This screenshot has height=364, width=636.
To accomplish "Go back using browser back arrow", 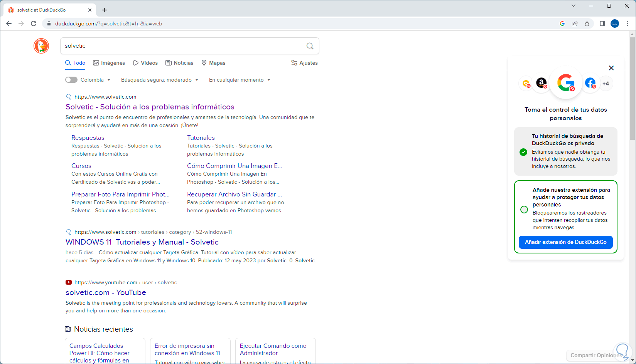I will point(9,23).
